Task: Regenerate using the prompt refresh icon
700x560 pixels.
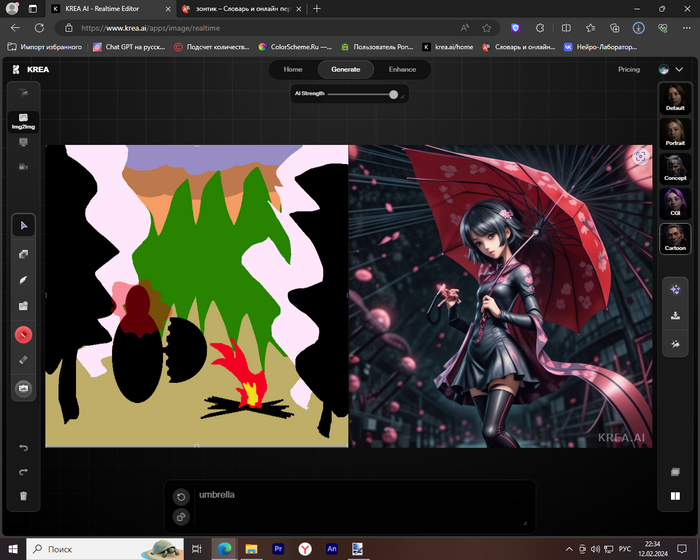Action: tap(181, 497)
